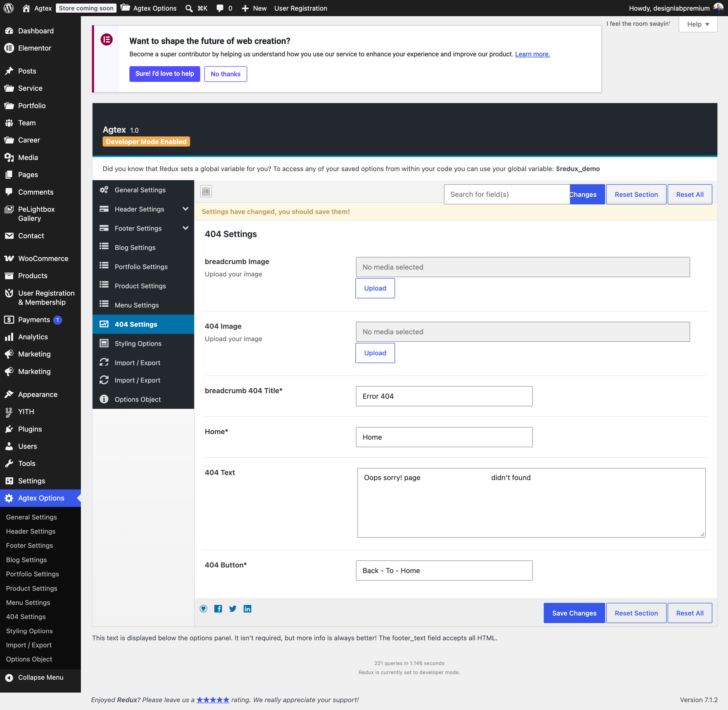Click the search magnifier icon in admin bar
The width and height of the screenshot is (728, 710).
tap(189, 8)
